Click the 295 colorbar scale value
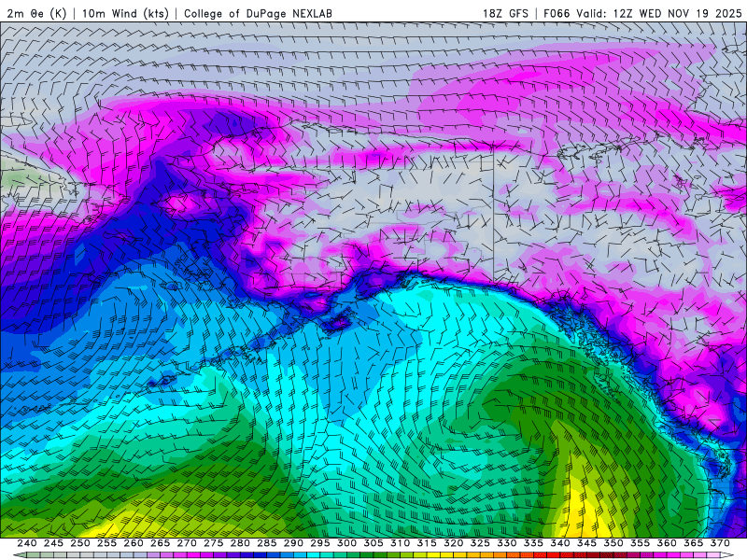This screenshot has width=747, height=560. (320, 543)
